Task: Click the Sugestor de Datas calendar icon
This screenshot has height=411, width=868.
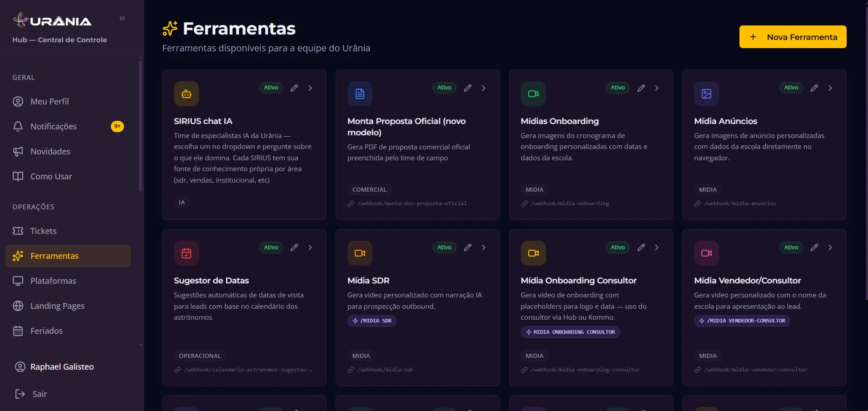Action: coord(186,253)
